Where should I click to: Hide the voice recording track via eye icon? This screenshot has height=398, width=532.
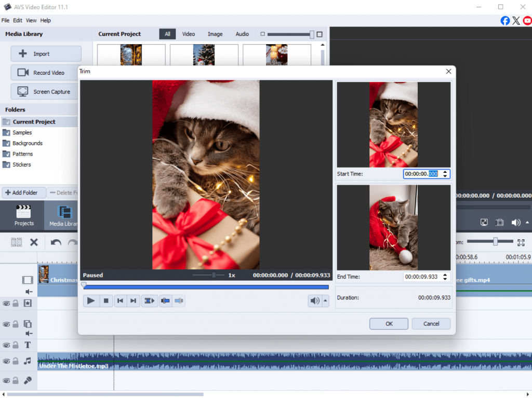coord(6,381)
